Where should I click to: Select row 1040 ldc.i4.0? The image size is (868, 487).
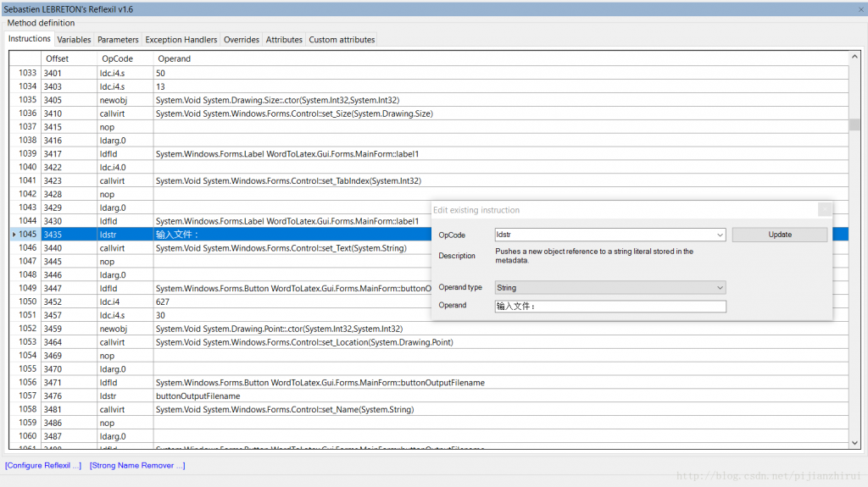(x=429, y=167)
